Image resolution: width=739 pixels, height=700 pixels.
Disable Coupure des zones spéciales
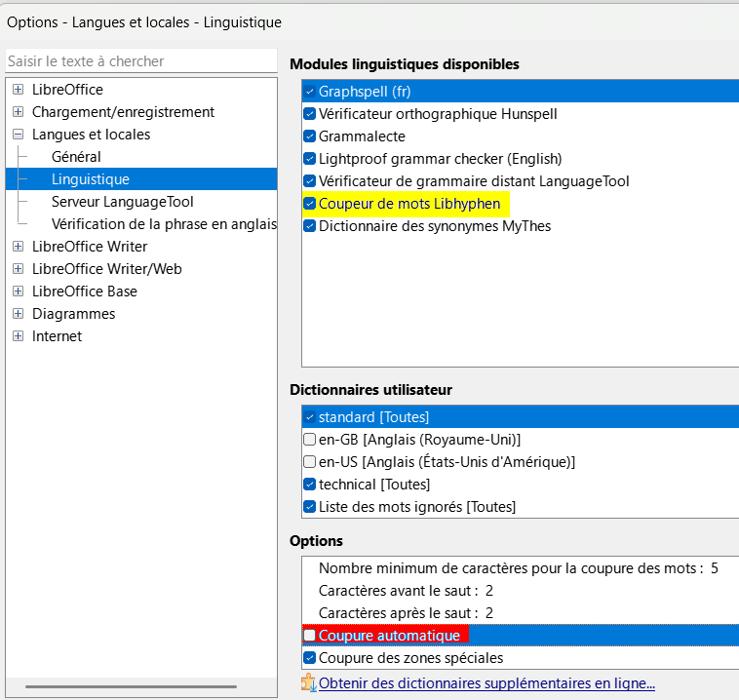pyautogui.click(x=310, y=657)
